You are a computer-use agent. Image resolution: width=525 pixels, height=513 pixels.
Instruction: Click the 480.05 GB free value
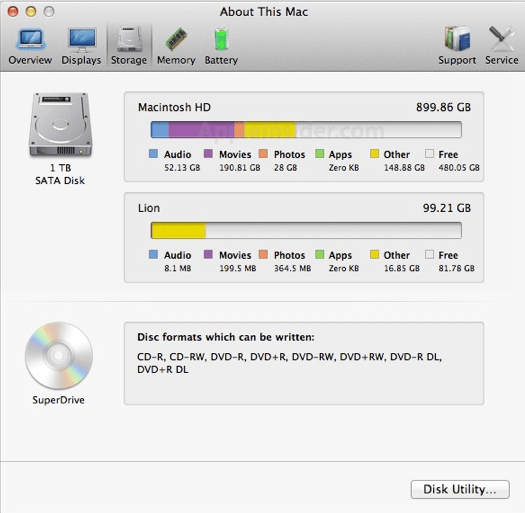pos(459,168)
